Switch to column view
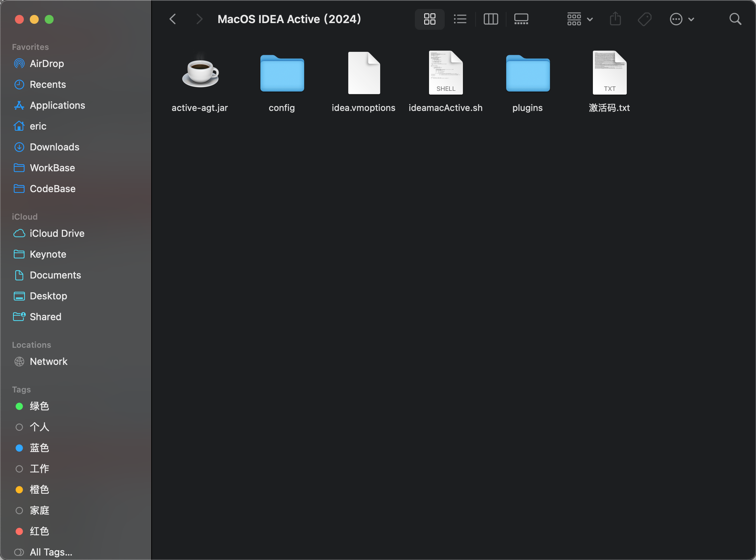 tap(490, 19)
